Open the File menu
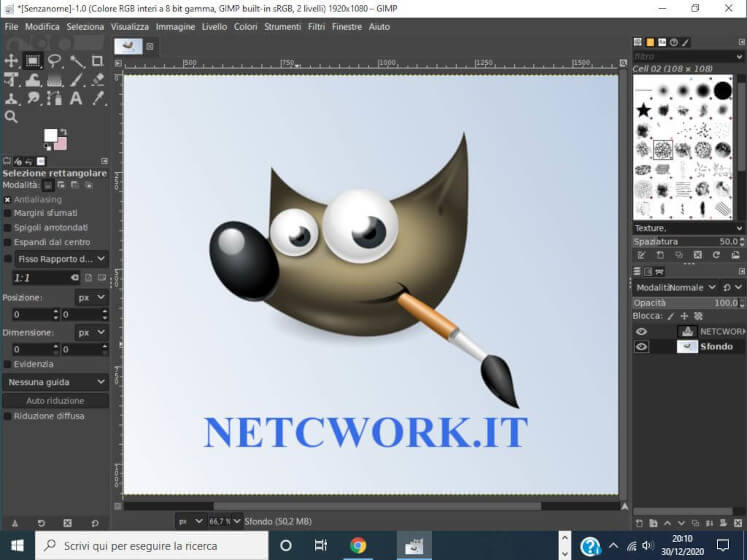 11,27
